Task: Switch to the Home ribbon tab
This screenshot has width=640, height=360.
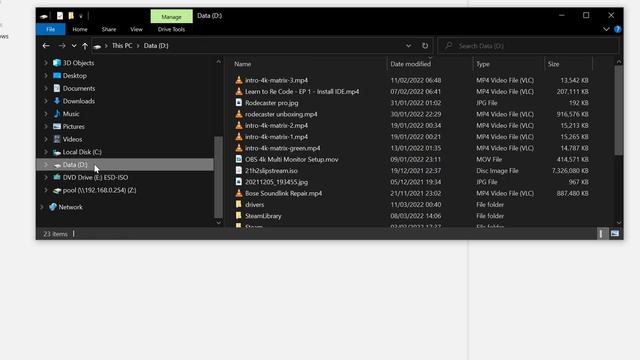Action: (x=80, y=29)
